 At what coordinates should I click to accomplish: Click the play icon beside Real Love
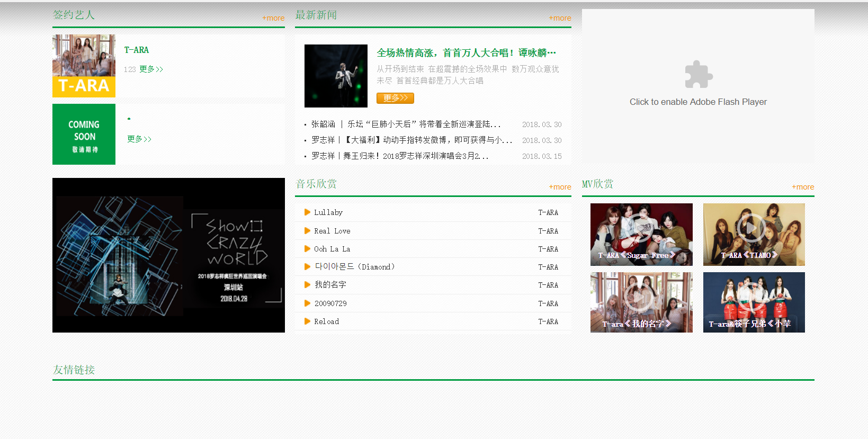[307, 231]
